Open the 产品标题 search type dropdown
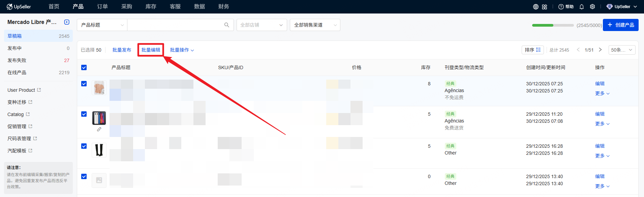The height and width of the screenshot is (197, 644). [102, 25]
